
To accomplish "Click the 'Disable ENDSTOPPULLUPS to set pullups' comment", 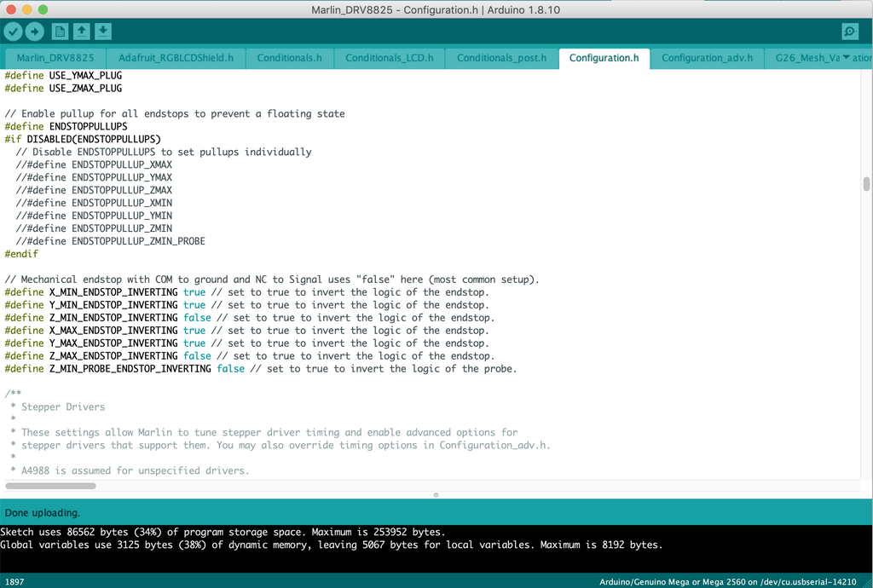I will click(164, 153).
